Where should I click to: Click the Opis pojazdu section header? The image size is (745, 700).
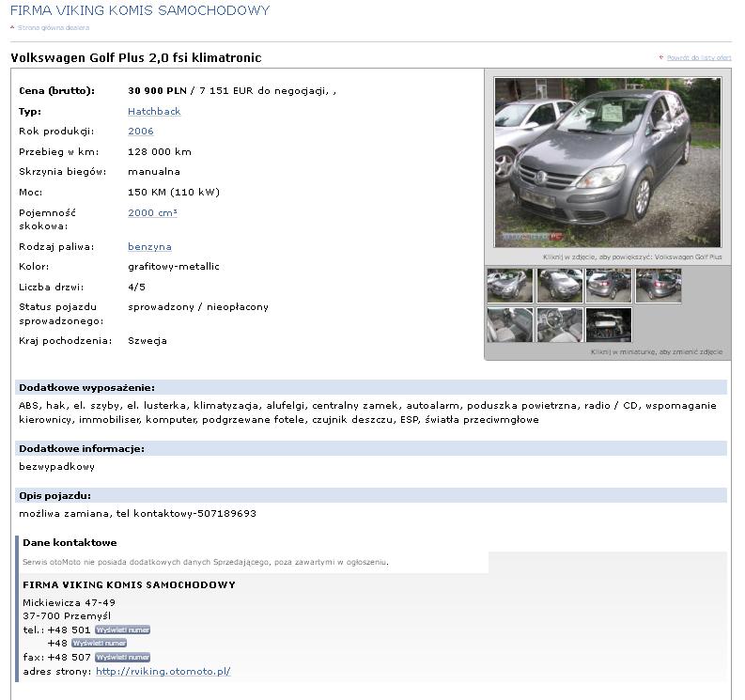[x=371, y=495]
